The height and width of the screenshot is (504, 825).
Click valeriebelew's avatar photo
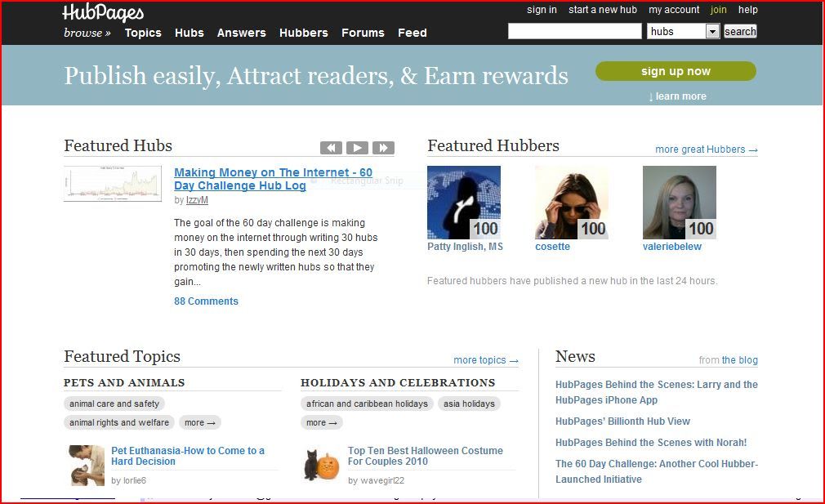pos(680,203)
